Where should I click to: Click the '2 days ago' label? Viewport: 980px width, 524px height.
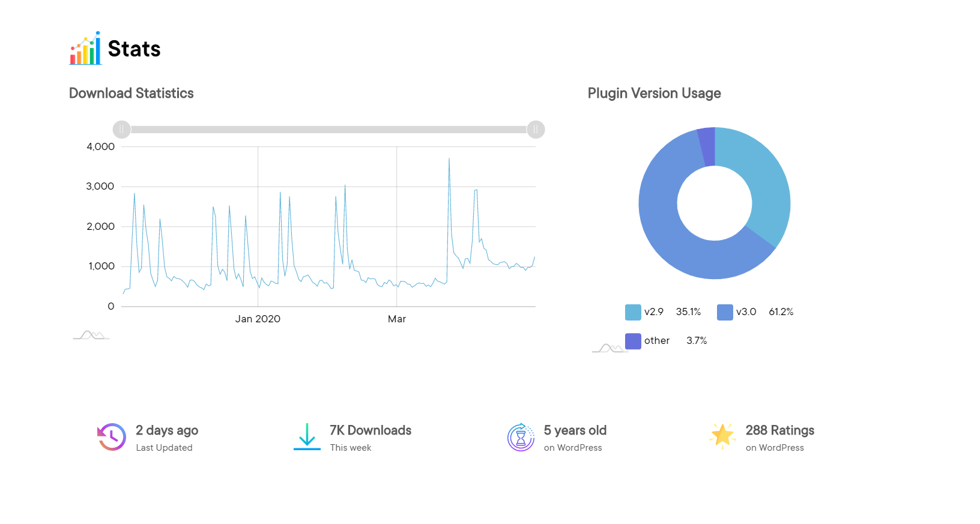[x=167, y=430]
